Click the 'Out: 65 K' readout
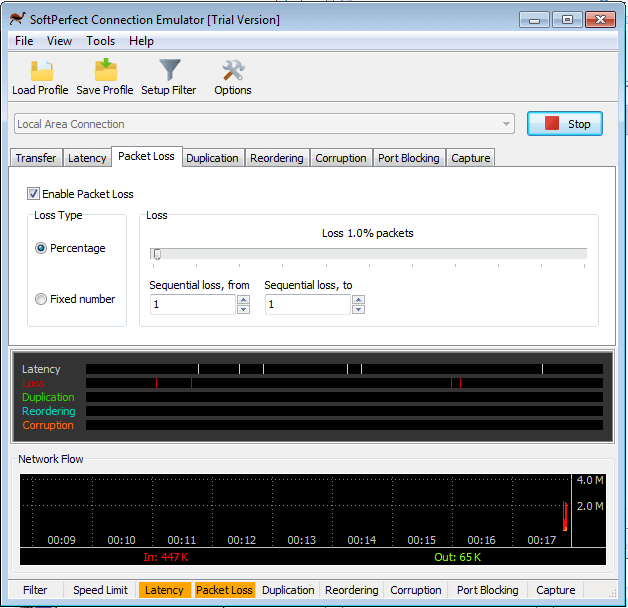628x608 pixels. [457, 557]
